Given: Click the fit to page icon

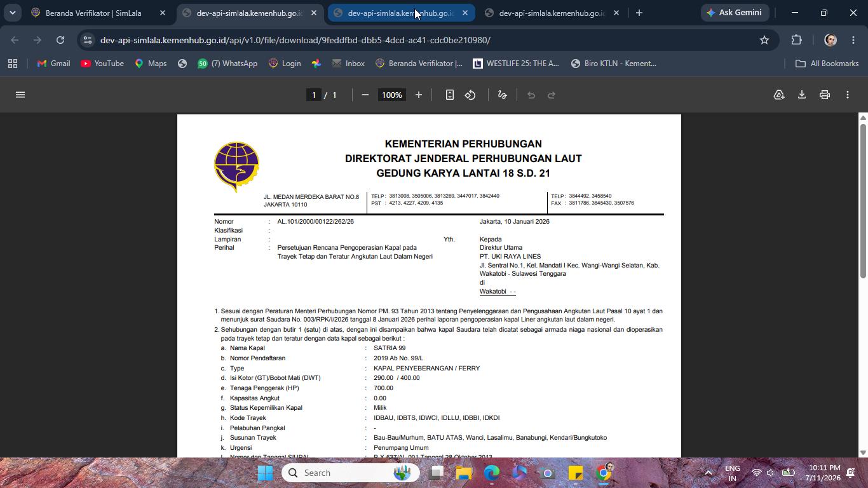Looking at the screenshot, I should pyautogui.click(x=450, y=95).
